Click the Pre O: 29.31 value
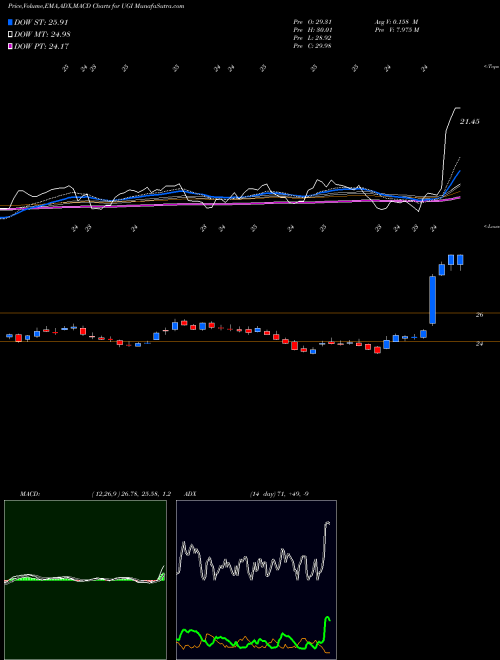The width and height of the screenshot is (500, 660). 312,22
